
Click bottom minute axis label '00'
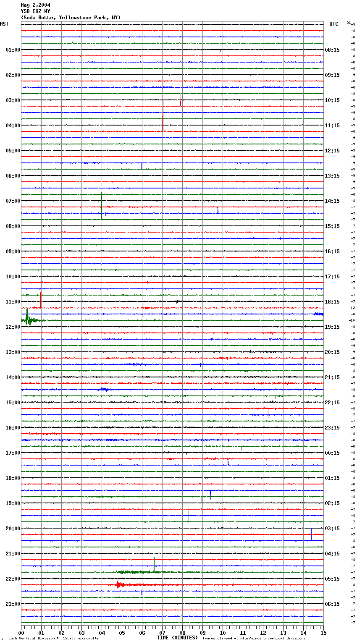[21, 633]
